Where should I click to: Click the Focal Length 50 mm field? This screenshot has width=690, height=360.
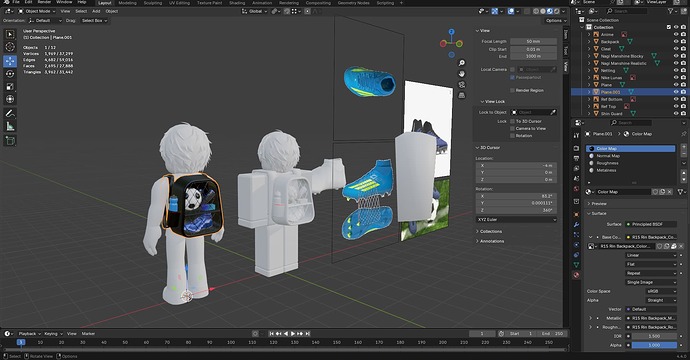coord(533,41)
